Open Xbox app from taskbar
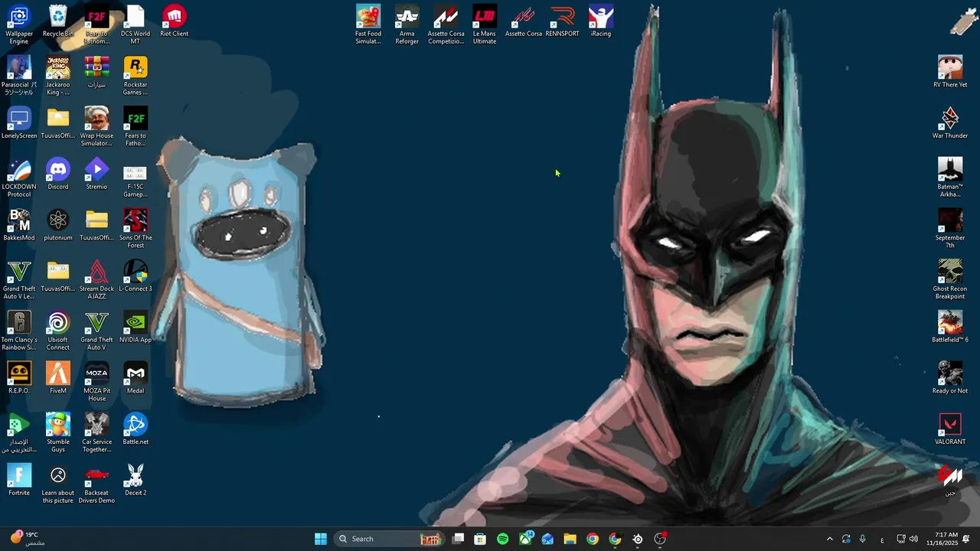 525,539
